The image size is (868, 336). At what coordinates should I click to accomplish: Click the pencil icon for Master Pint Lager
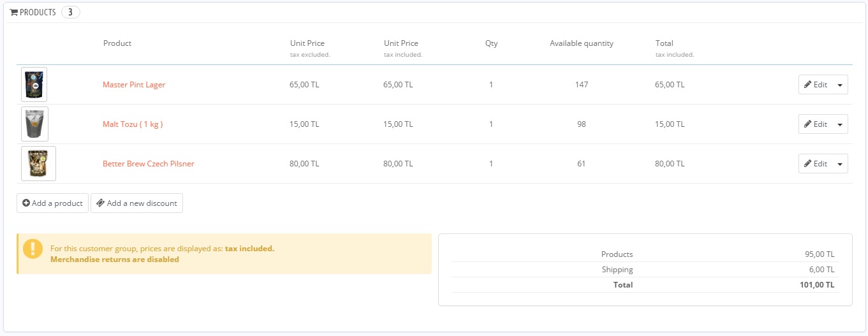click(808, 85)
